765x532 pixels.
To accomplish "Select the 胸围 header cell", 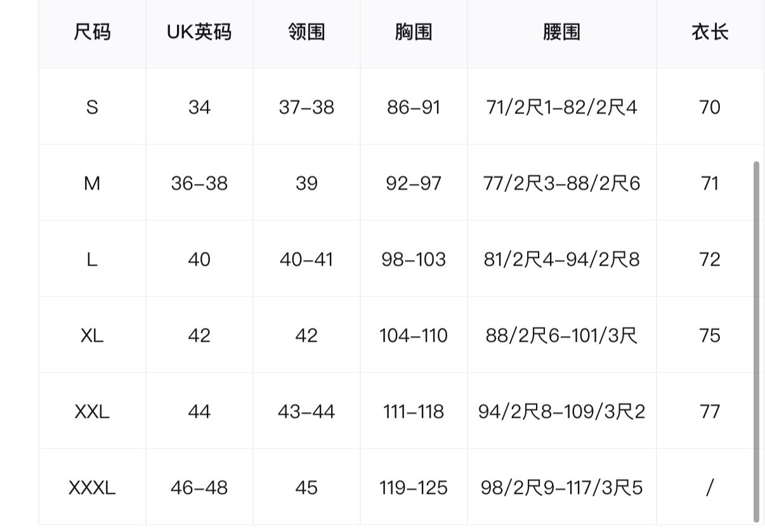I will pyautogui.click(x=414, y=32).
